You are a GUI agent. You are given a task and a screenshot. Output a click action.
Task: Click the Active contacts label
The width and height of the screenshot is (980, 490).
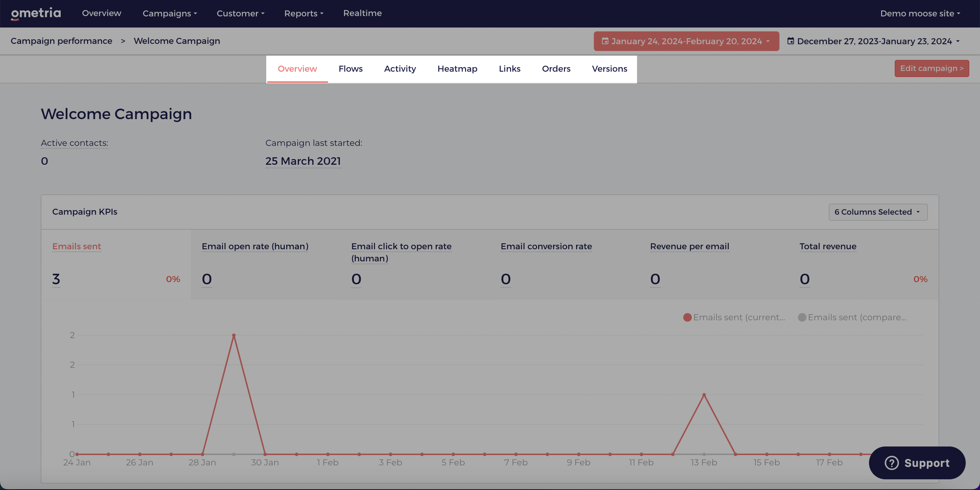(75, 143)
